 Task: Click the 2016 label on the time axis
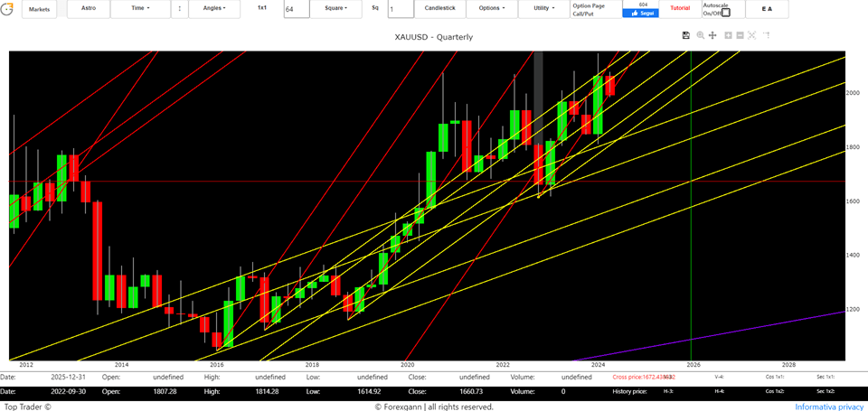tap(216, 365)
